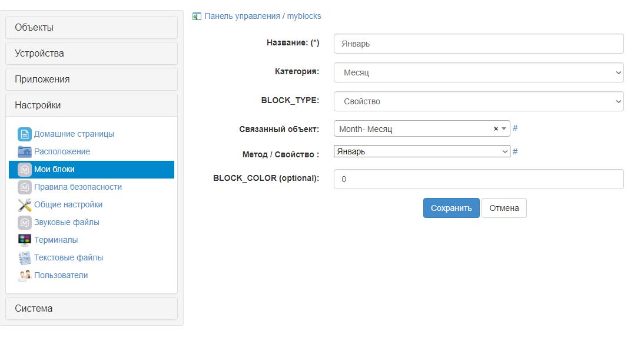Viewport: 644px width, 347px height.
Task: Open the Система sidebar section
Action: pyautogui.click(x=91, y=308)
